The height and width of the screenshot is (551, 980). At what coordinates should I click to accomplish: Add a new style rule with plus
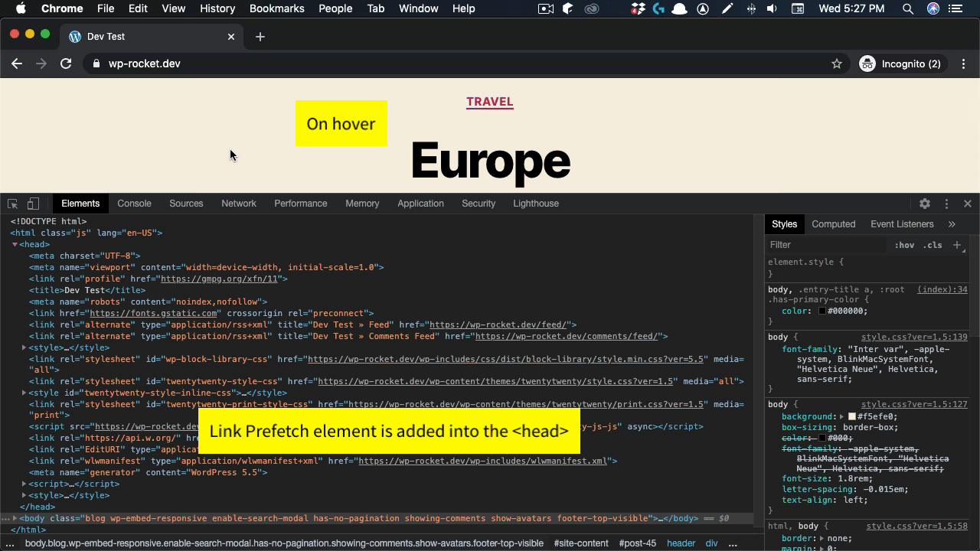coord(956,245)
